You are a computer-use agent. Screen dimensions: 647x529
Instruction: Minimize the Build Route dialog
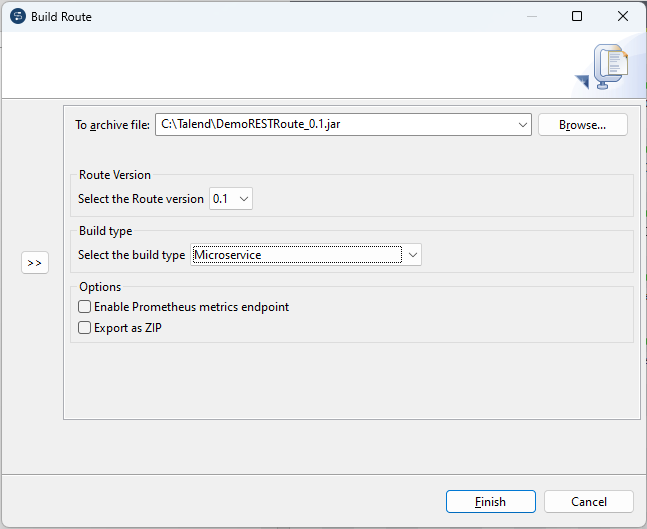[x=529, y=16]
